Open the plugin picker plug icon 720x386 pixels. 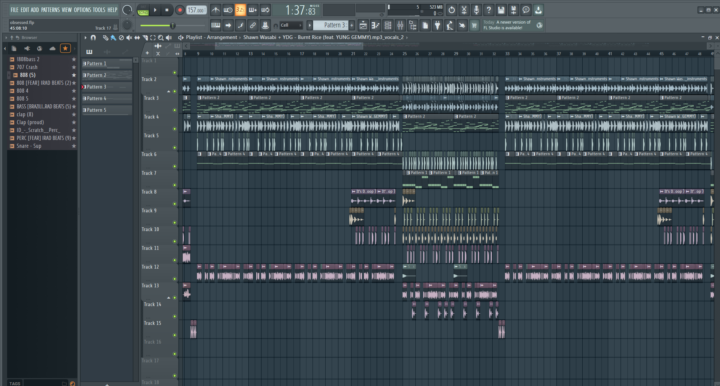pos(437,26)
